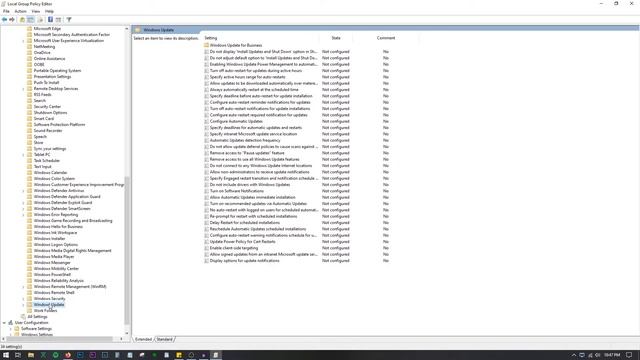
Task: Select the Security Center tree item
Action: (x=47, y=107)
